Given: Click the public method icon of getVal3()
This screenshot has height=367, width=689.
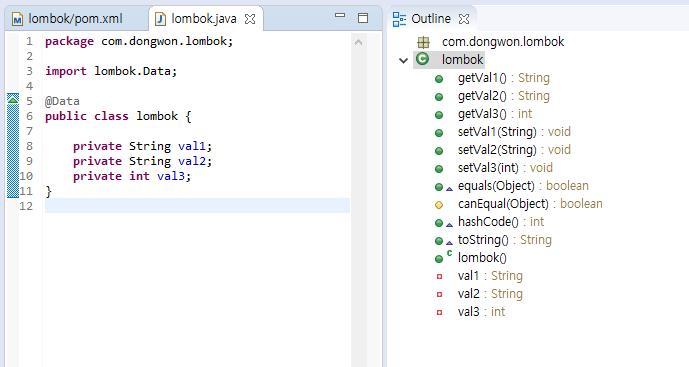Looking at the screenshot, I should (x=439, y=115).
